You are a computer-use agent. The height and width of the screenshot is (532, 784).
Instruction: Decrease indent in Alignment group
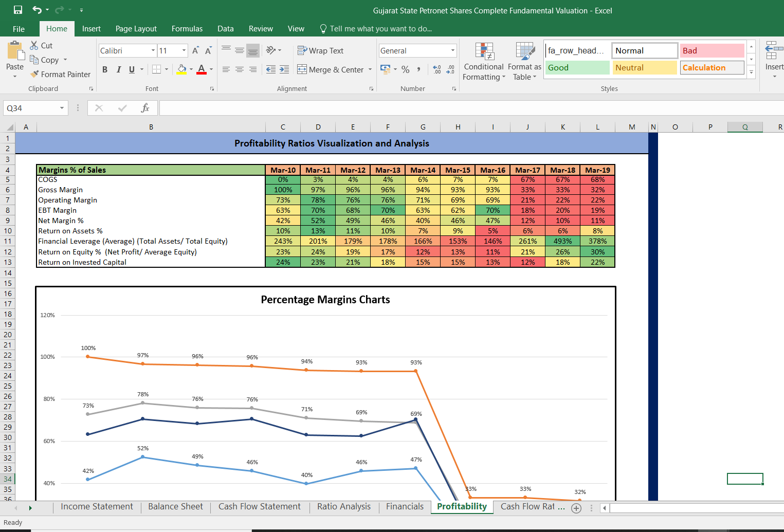pyautogui.click(x=271, y=69)
